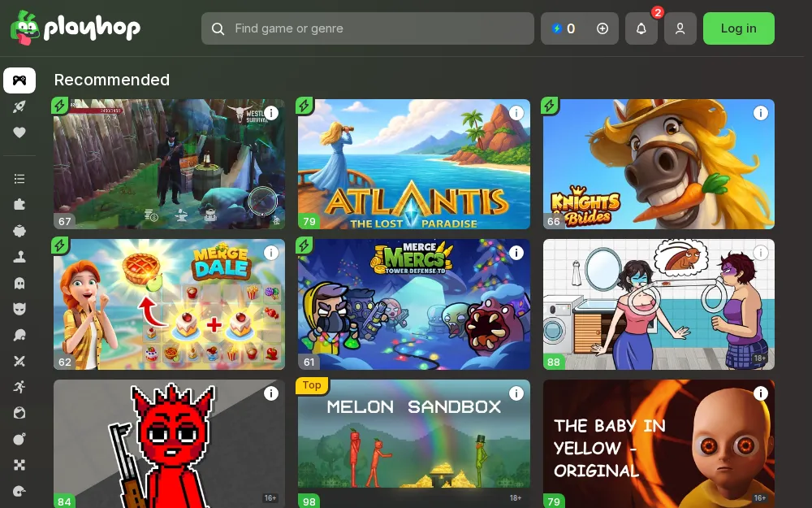Select the ball sports genre icon
The image size is (812, 508).
(19, 413)
